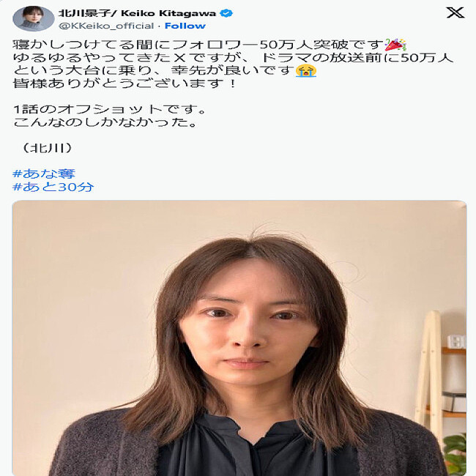Click the (北川) signature text
Screen dimensions: 476x476
[x=47, y=148]
